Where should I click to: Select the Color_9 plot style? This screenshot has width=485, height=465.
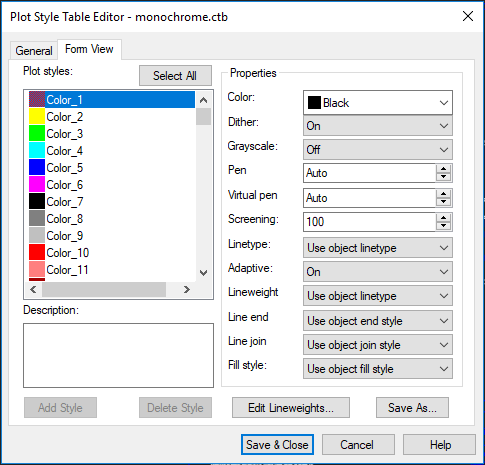pos(112,236)
